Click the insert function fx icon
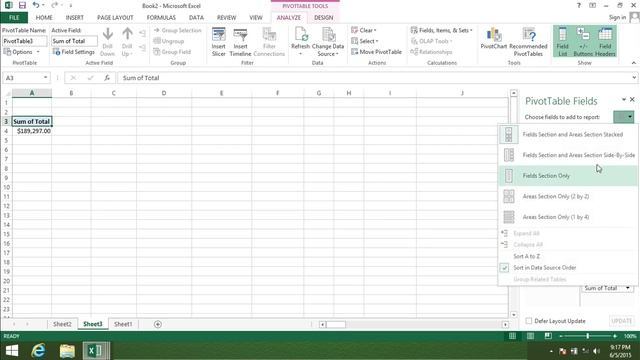 tap(107, 78)
